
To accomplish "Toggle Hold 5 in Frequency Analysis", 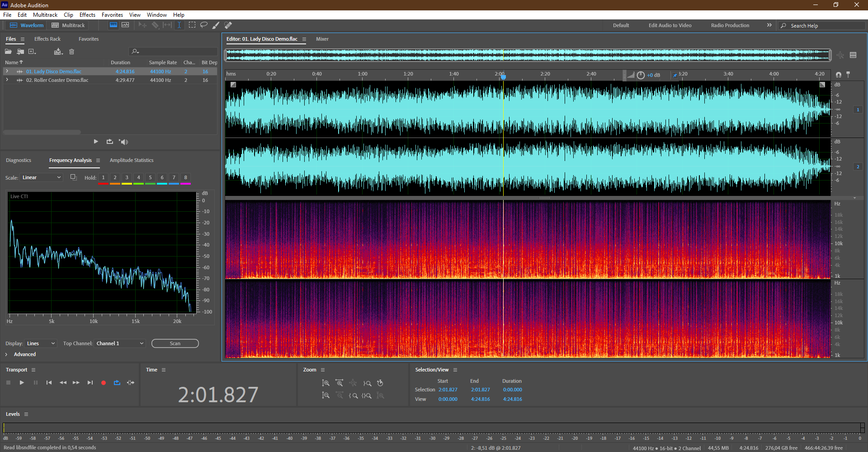I will click(151, 177).
